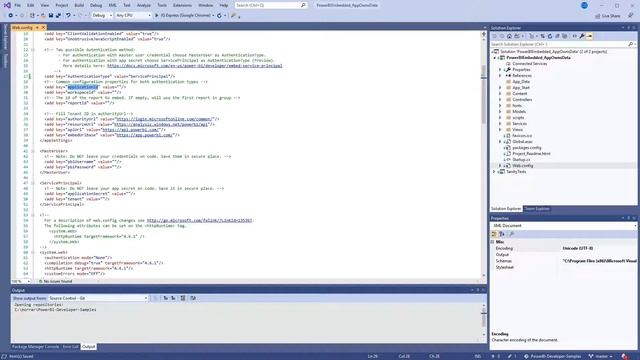
Task: Click Clear All icon in Output toolbar
Action: coord(183,298)
